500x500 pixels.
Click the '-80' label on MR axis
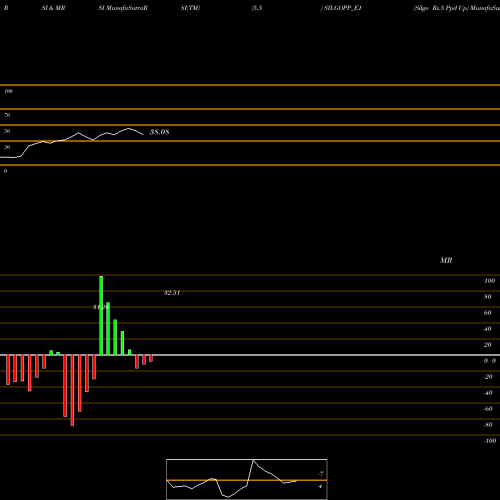click(x=488, y=425)
